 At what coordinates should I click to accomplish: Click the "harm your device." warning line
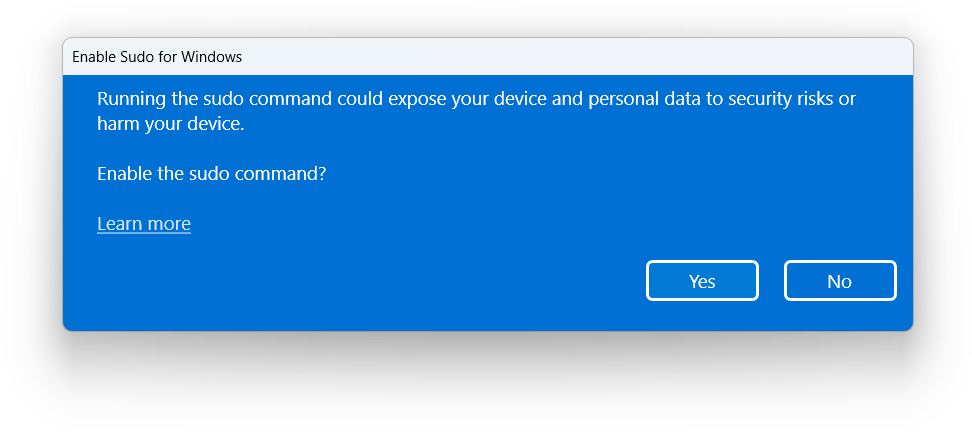(170, 124)
